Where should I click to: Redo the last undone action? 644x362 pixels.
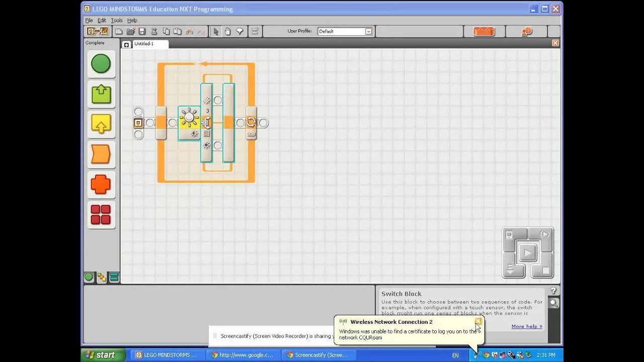(x=201, y=31)
